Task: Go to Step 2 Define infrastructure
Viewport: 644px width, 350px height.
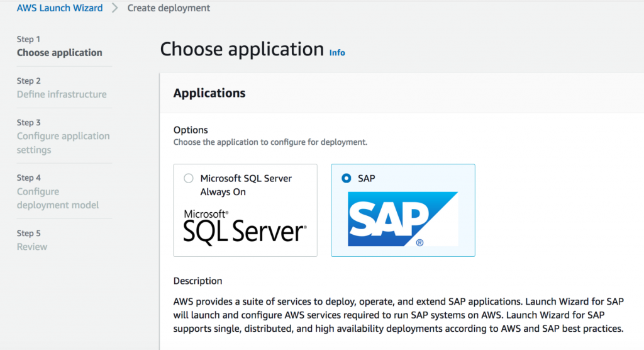Action: (62, 94)
